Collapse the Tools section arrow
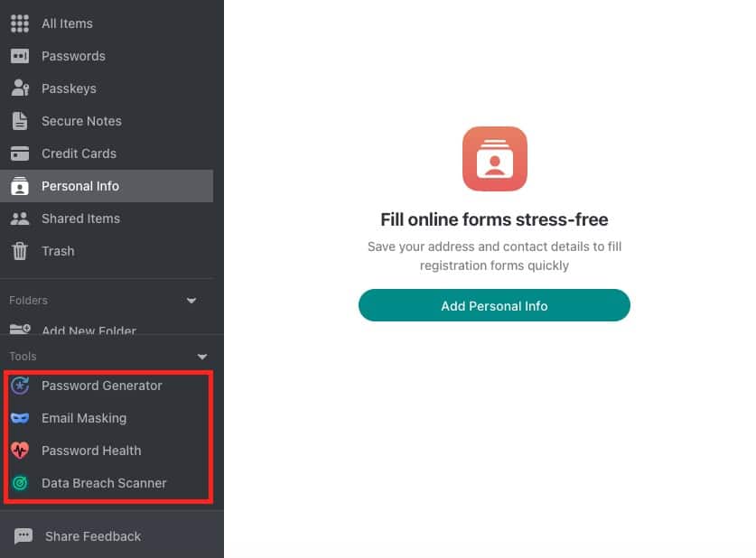This screenshot has height=558, width=756. [x=202, y=357]
